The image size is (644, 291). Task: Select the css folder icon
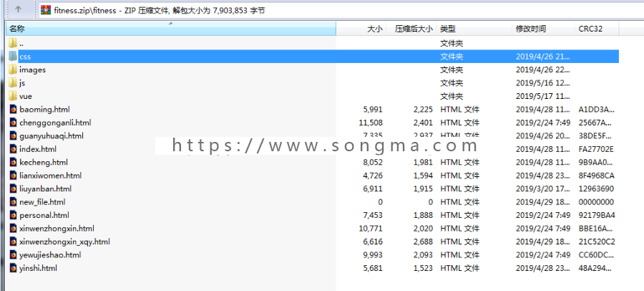tap(13, 57)
